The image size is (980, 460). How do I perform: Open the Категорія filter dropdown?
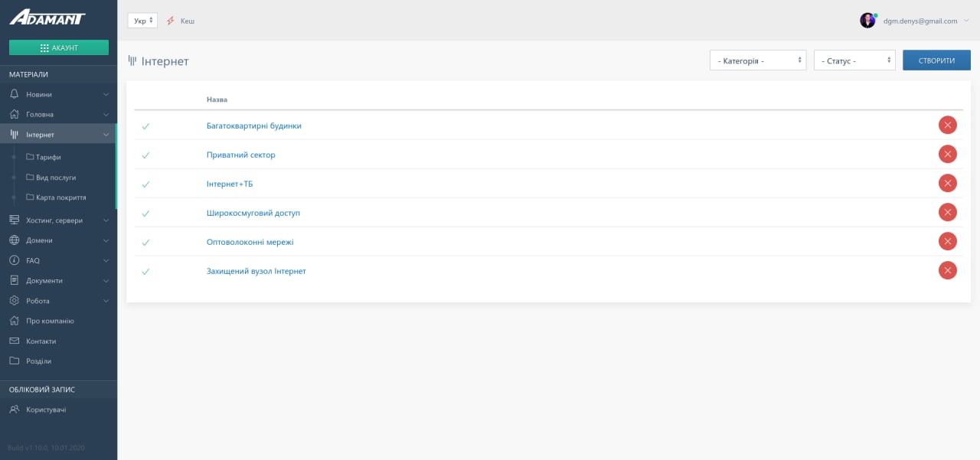coord(758,60)
